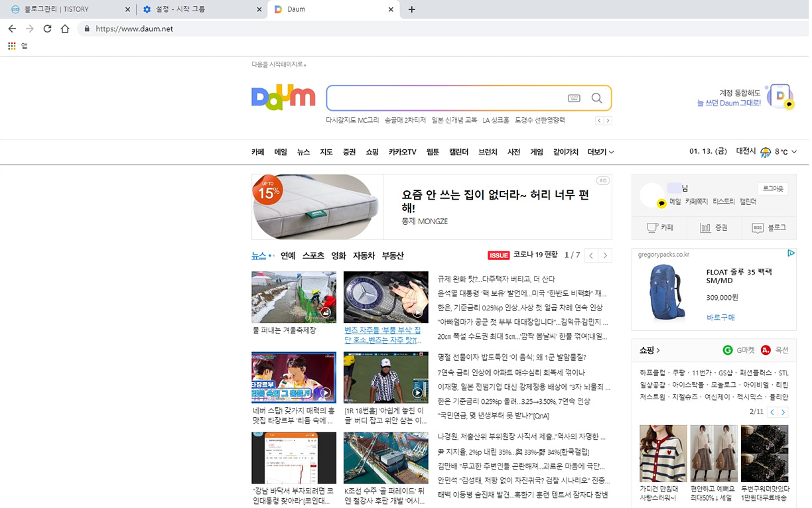The height and width of the screenshot is (508, 812).
Task: Click the 바로구매 link on backpack ad
Action: [x=720, y=318]
